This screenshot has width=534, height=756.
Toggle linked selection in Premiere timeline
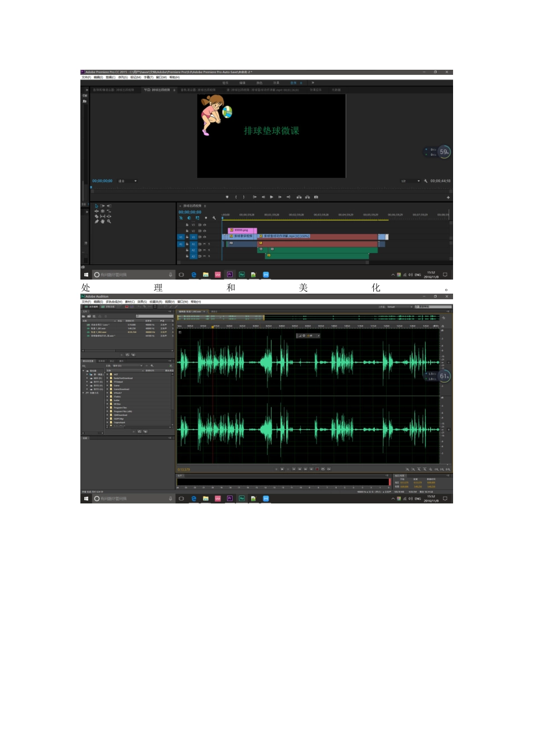click(197, 218)
